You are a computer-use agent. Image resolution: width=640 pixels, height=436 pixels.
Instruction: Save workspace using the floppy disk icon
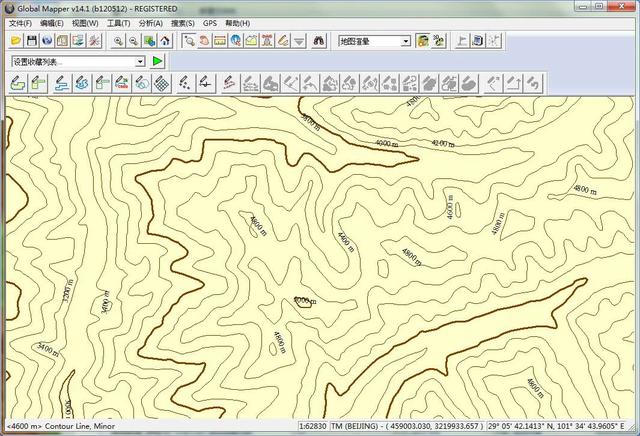tap(32, 41)
